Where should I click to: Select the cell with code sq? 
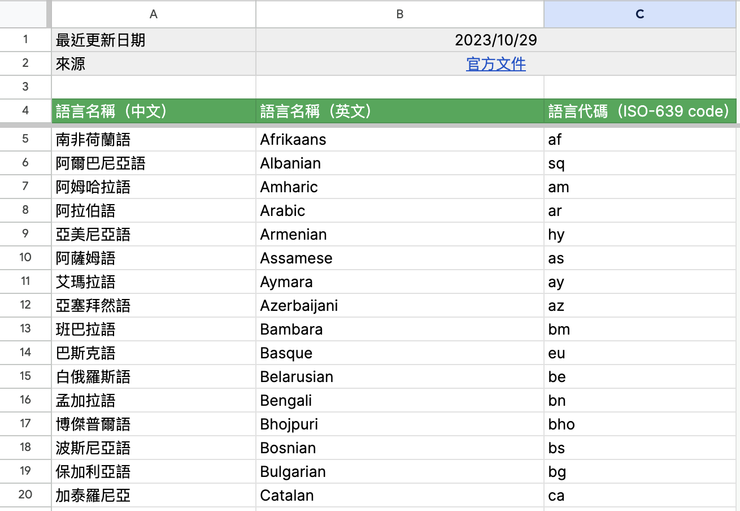[x=640, y=163]
